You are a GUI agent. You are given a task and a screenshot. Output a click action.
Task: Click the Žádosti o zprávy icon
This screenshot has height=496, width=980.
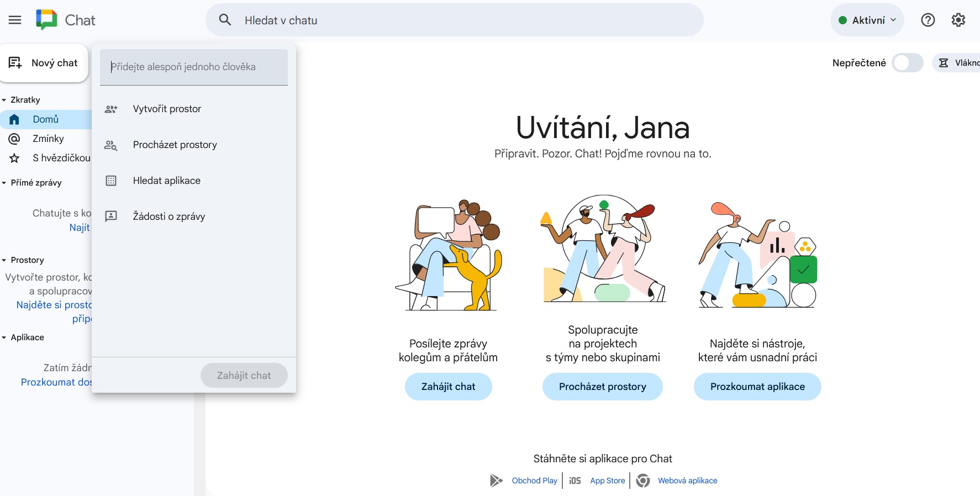click(111, 217)
